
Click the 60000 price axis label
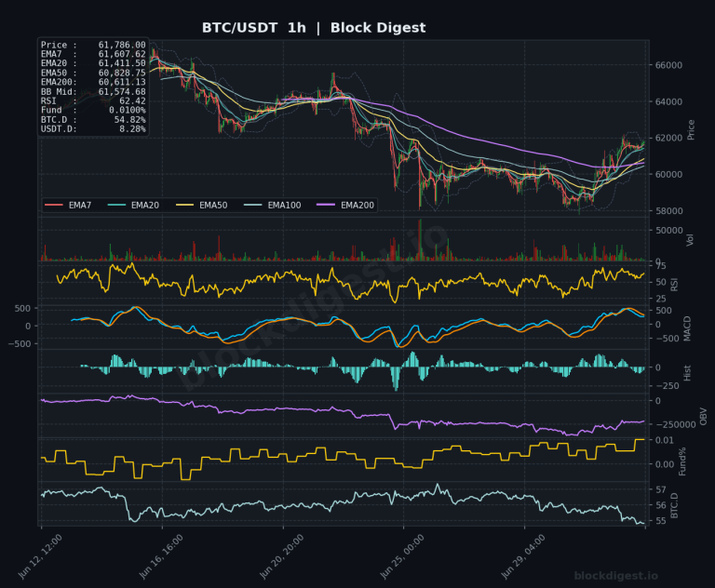tap(668, 174)
